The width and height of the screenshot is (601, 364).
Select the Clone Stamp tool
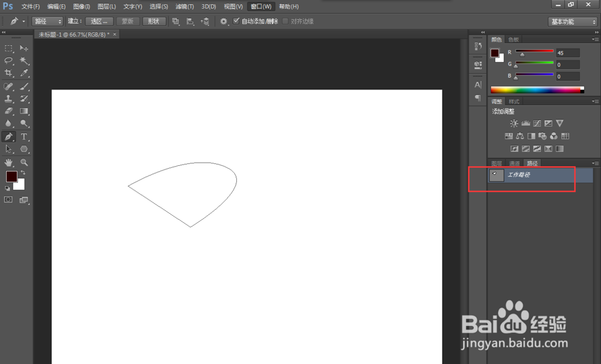[8, 99]
